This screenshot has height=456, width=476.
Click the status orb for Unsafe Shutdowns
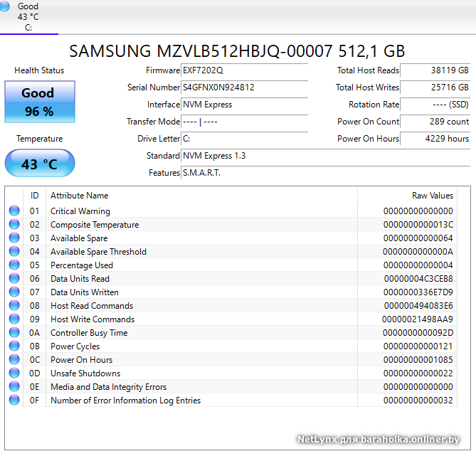coord(14,373)
